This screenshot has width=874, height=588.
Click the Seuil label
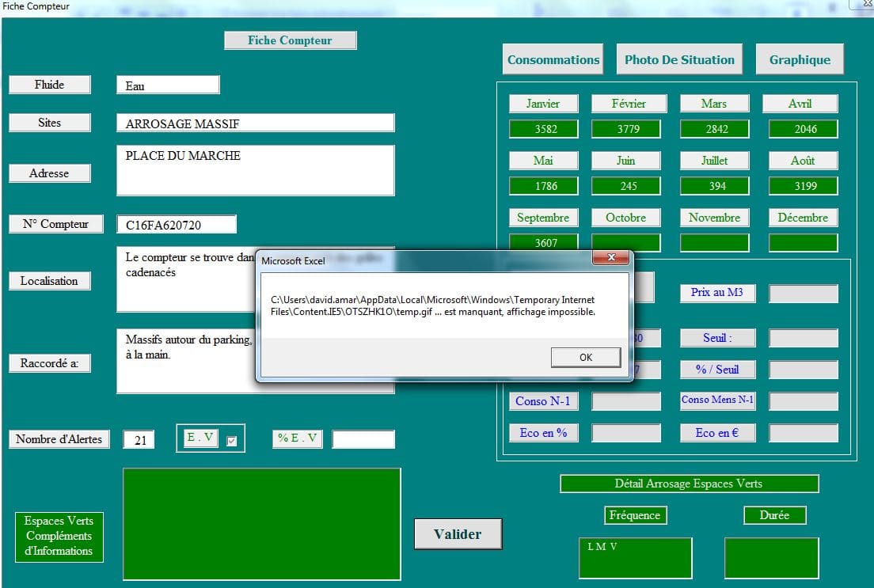pyautogui.click(x=718, y=338)
